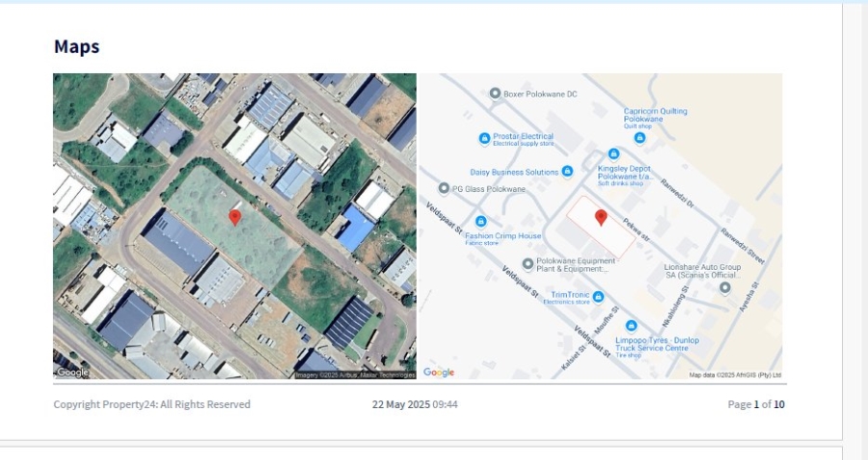
Task: Click the 22 May 2025 date text
Action: (x=401, y=405)
